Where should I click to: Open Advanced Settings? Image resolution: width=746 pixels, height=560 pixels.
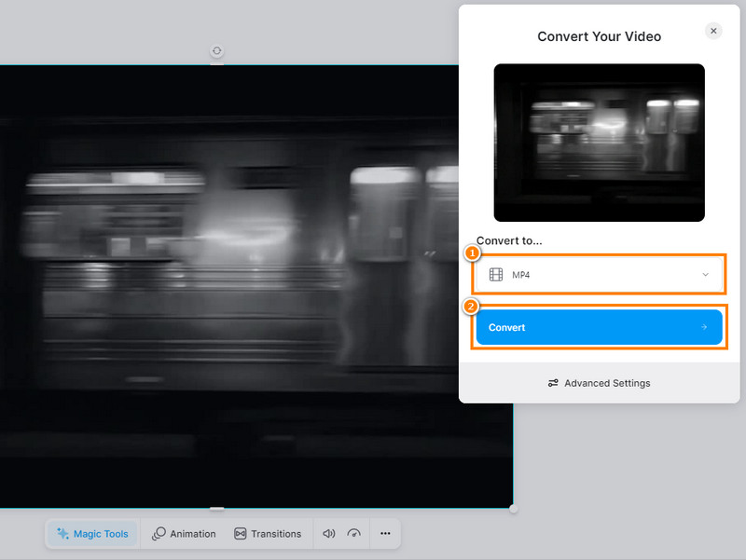click(x=599, y=383)
